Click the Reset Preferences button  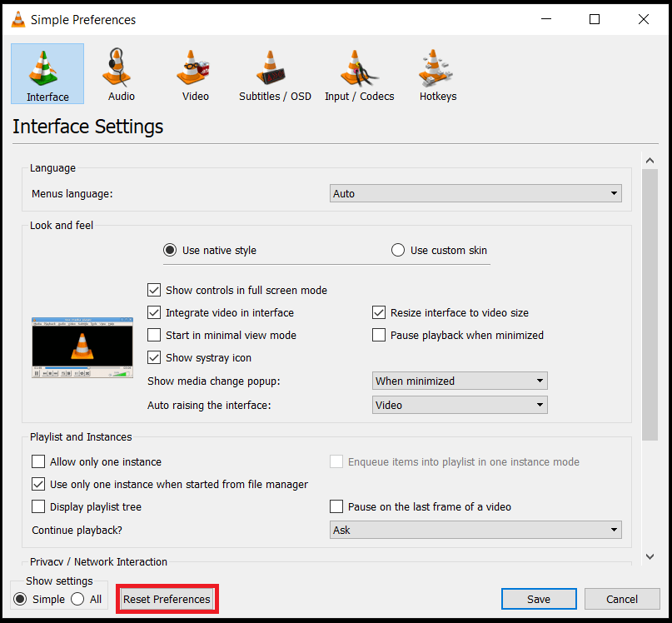(167, 599)
